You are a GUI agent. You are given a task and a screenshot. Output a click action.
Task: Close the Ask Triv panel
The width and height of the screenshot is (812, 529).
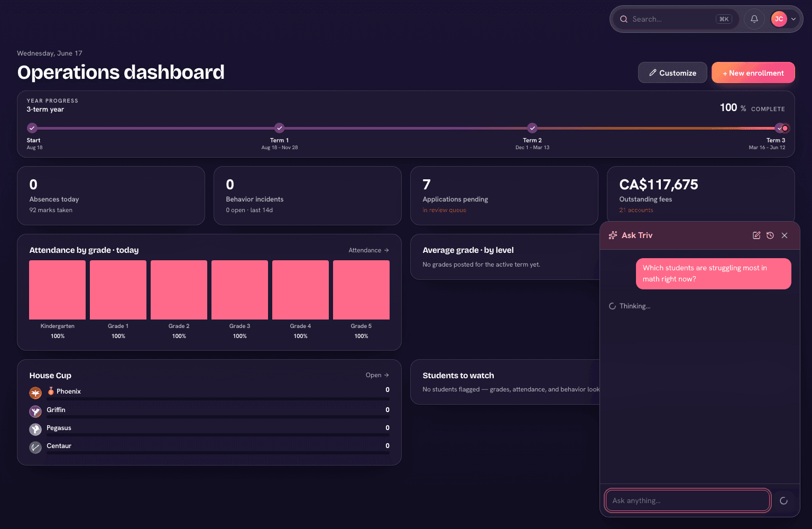coord(785,235)
